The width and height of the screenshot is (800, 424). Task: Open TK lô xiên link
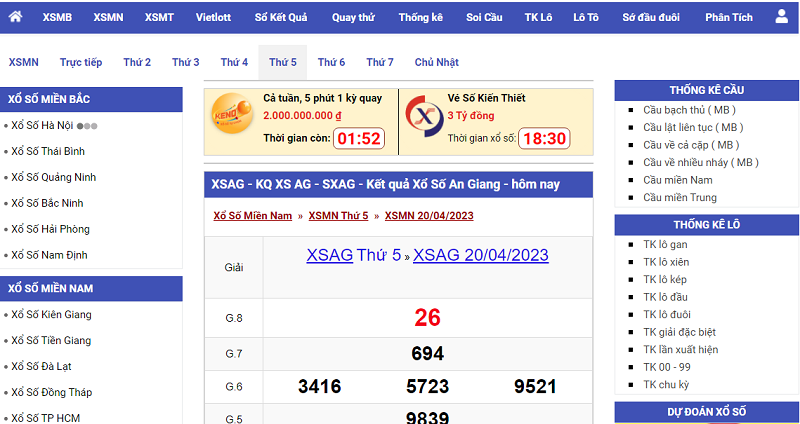click(x=666, y=262)
